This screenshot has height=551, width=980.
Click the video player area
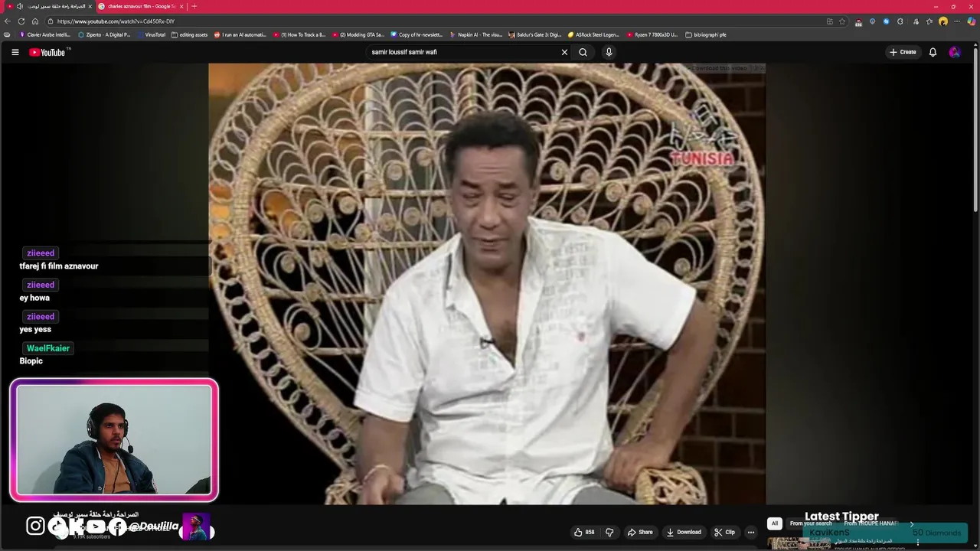487,283
